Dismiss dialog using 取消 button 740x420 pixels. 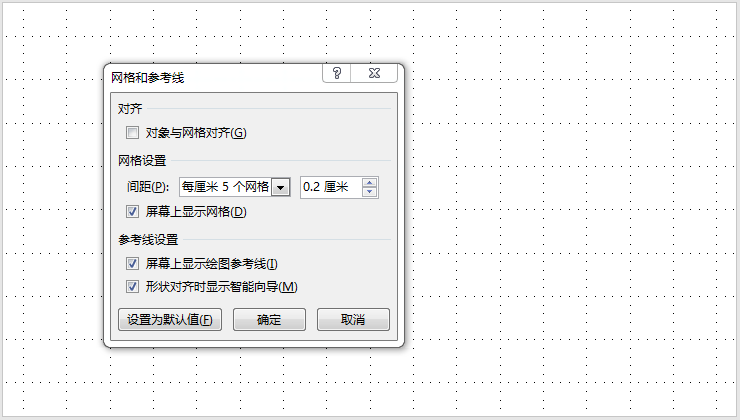pyautogui.click(x=353, y=319)
